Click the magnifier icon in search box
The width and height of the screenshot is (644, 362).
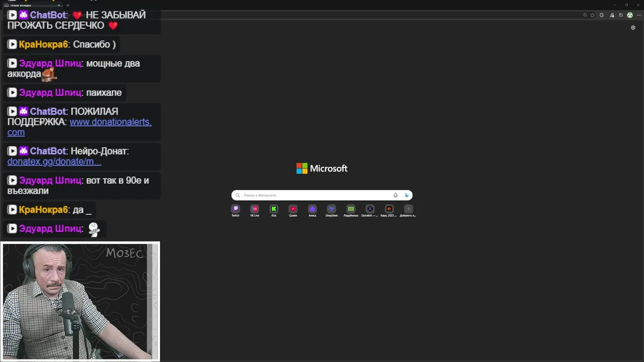(238, 195)
